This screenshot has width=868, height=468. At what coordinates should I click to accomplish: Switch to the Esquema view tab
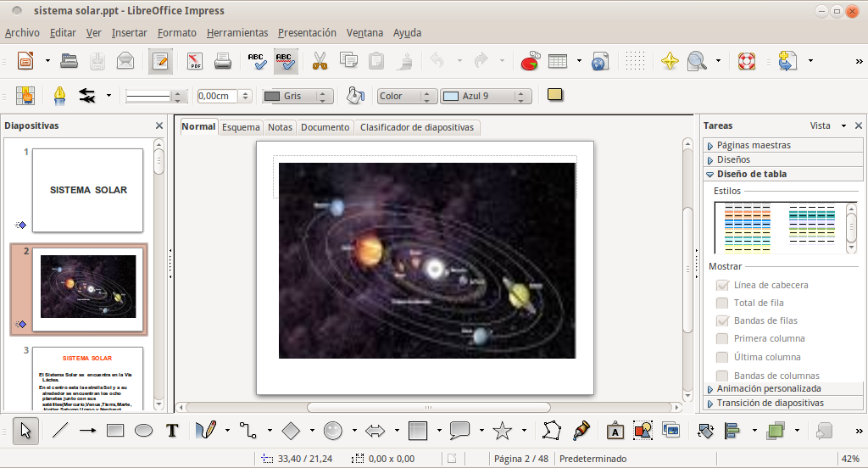pos(241,127)
